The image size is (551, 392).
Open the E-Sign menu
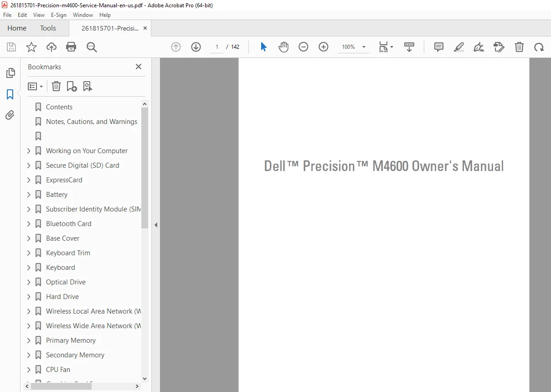pyautogui.click(x=59, y=15)
